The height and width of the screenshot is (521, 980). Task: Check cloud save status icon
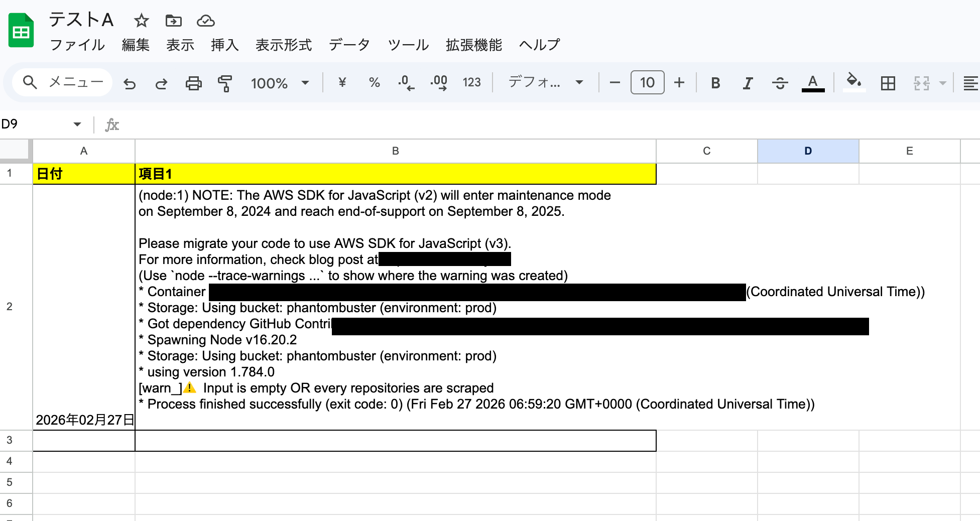(x=206, y=21)
